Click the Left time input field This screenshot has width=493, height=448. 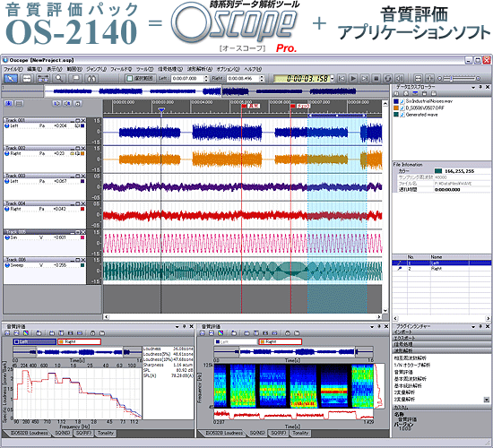[187, 78]
